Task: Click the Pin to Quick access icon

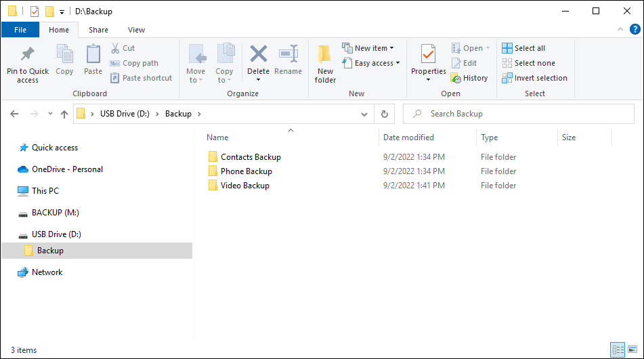Action: tap(28, 54)
